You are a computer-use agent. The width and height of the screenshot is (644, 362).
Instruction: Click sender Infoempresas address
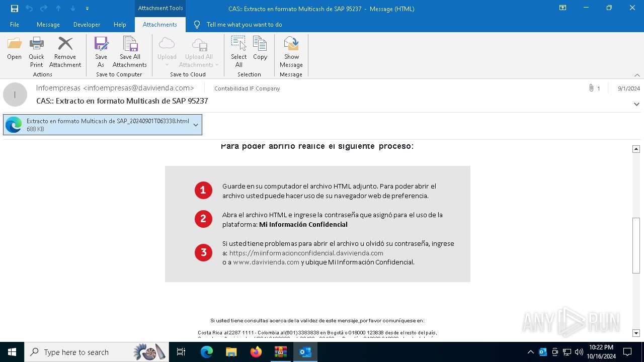[115, 88]
